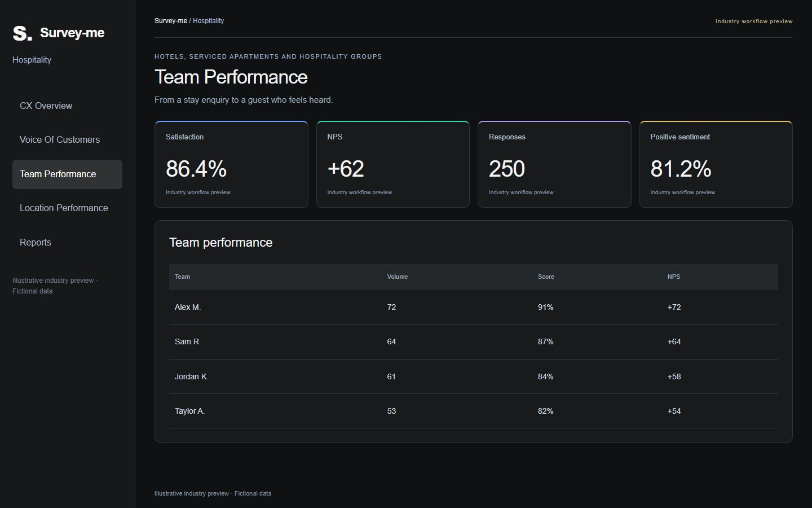This screenshot has width=812, height=508.
Task: Select the NPS +62 card
Action: pyautogui.click(x=393, y=164)
